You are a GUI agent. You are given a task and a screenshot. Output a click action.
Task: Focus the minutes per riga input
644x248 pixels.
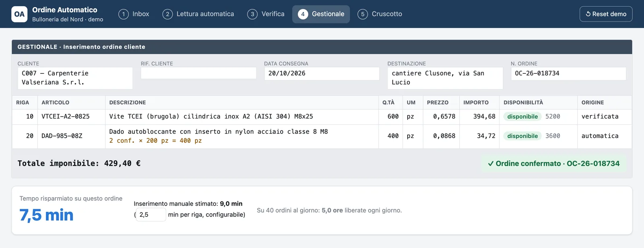151,215
